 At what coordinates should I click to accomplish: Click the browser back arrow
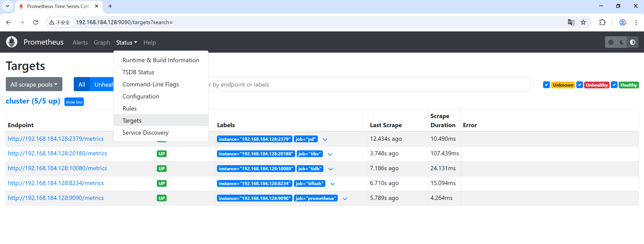click(x=8, y=22)
